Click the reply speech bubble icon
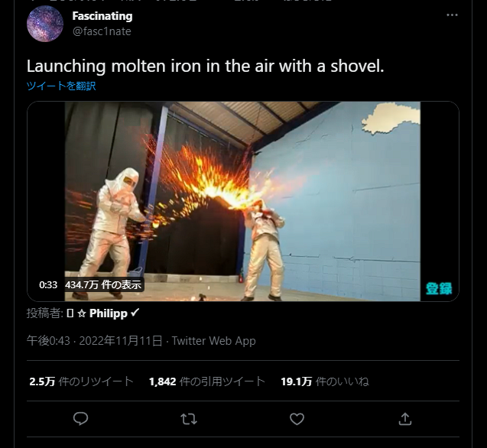Screen dimensions: 487x448 pyautogui.click(x=81, y=418)
